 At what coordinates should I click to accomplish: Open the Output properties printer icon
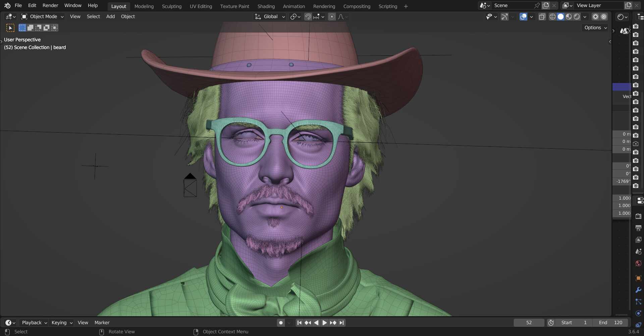tap(638, 228)
